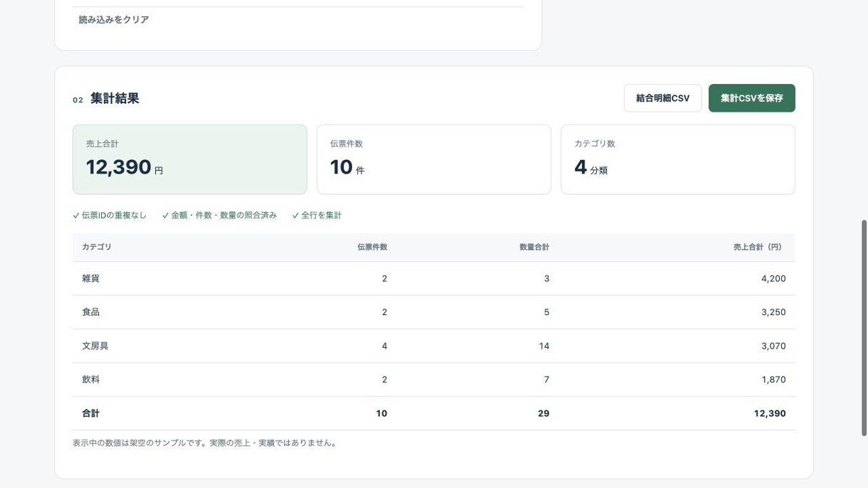Select the 飲料 category row label
The width and height of the screenshot is (868, 488).
(x=91, y=380)
